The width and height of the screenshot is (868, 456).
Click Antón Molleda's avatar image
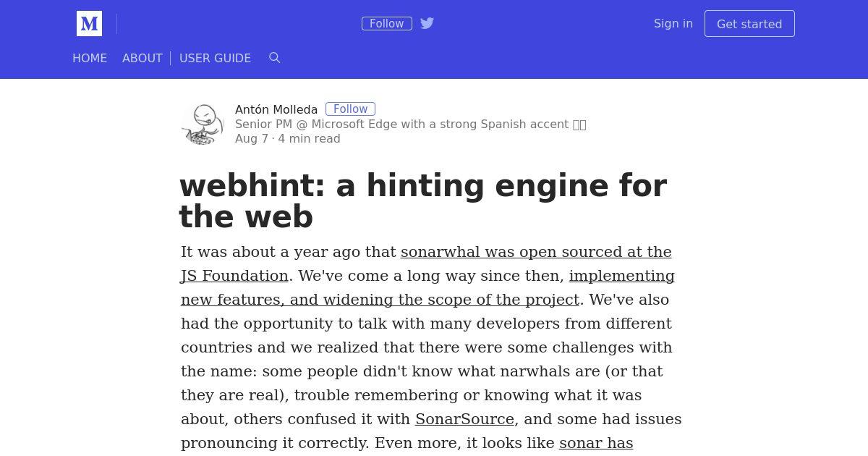click(203, 124)
